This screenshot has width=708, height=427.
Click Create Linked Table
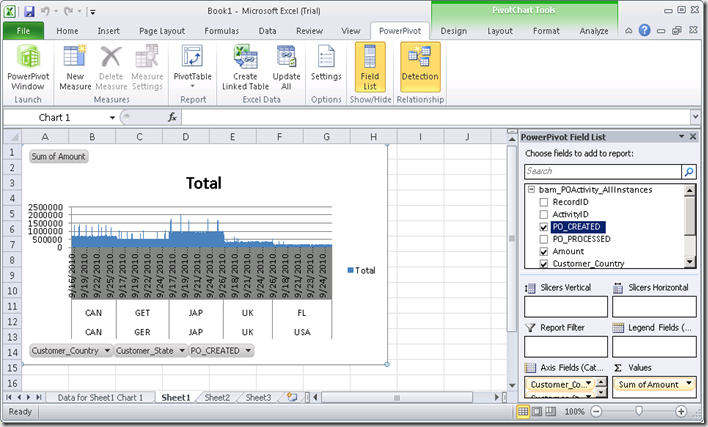(x=245, y=68)
